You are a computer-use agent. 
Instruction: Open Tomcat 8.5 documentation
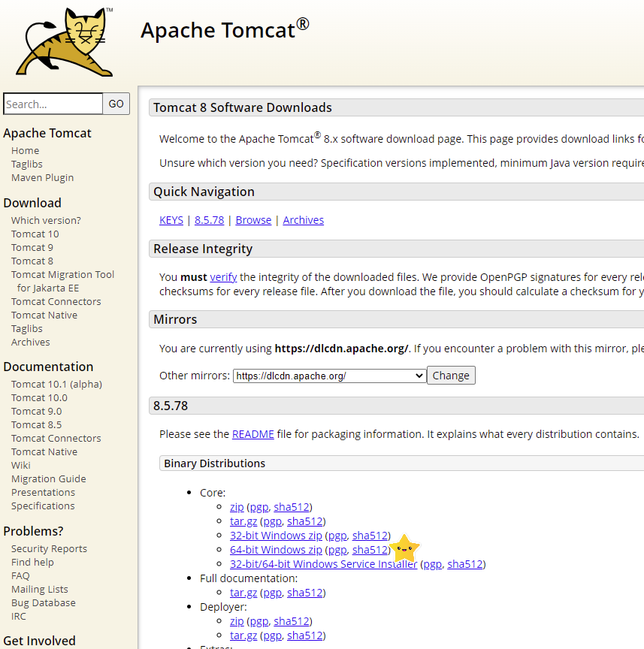point(36,425)
